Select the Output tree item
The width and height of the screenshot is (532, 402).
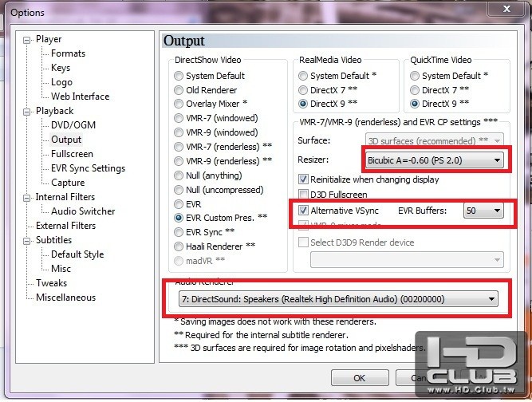pyautogui.click(x=66, y=140)
